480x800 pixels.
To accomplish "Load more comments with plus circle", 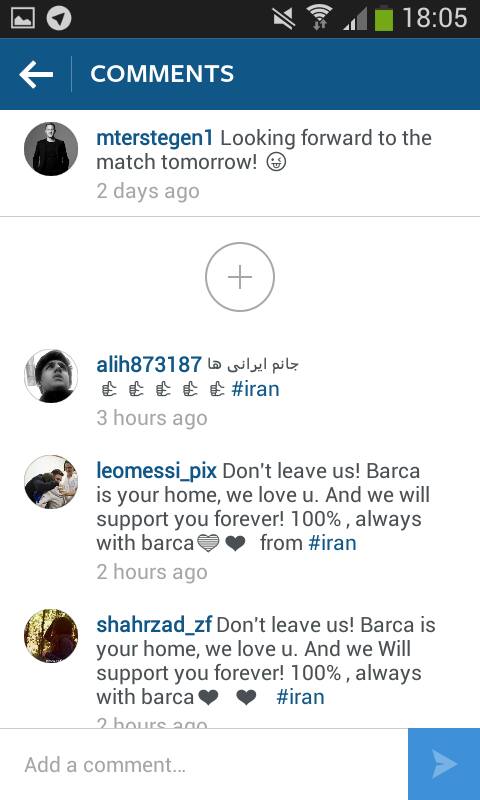I will click(x=240, y=277).
